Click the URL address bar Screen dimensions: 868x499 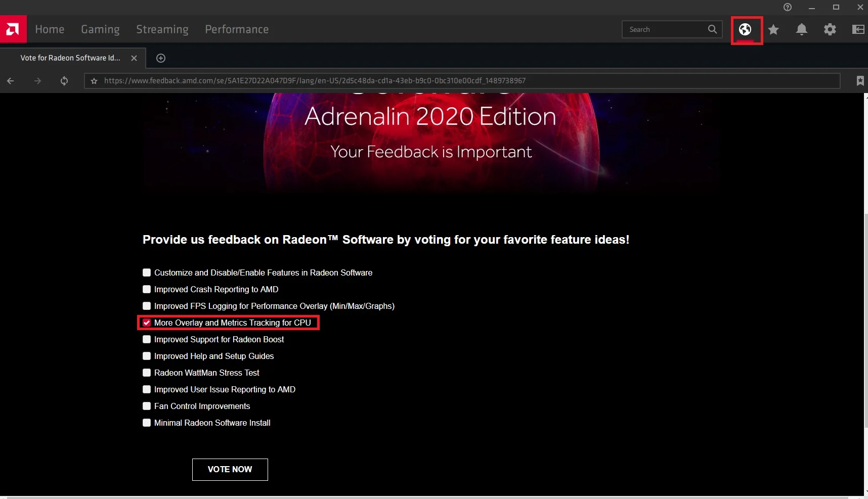tap(462, 81)
